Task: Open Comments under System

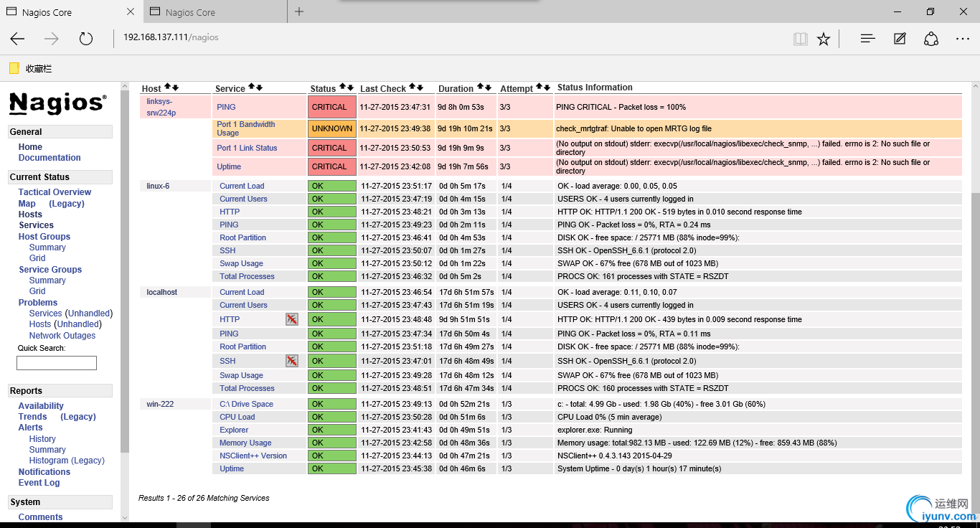Action: pos(41,517)
